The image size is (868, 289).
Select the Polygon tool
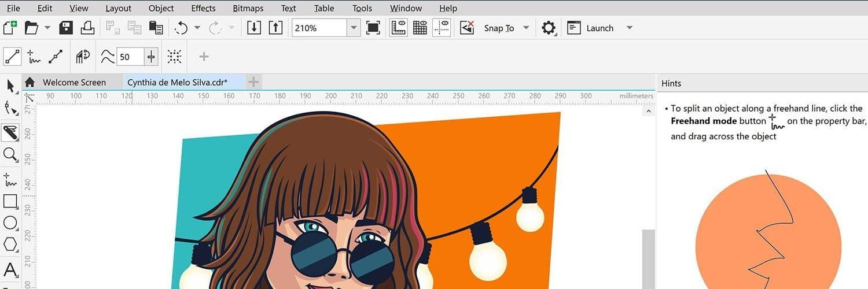coord(10,244)
